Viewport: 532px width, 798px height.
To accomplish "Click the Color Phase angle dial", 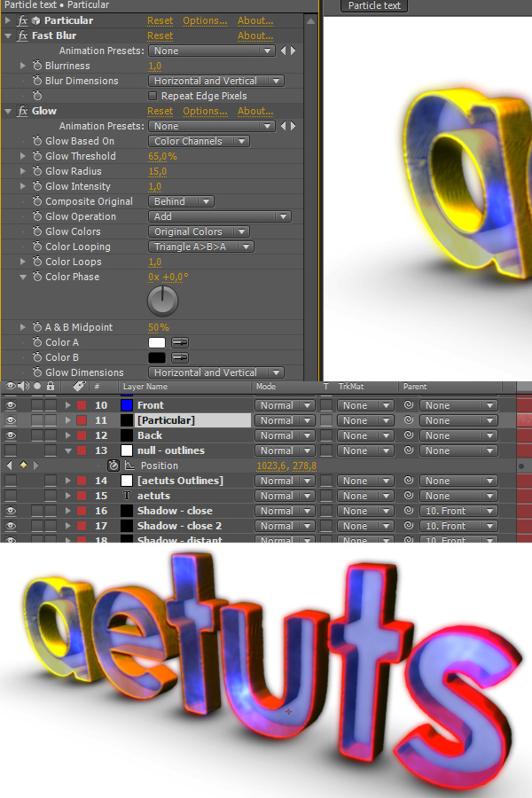I will (162, 301).
